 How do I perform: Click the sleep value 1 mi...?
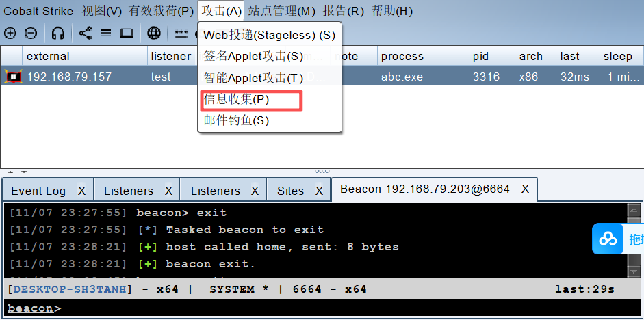(x=623, y=77)
